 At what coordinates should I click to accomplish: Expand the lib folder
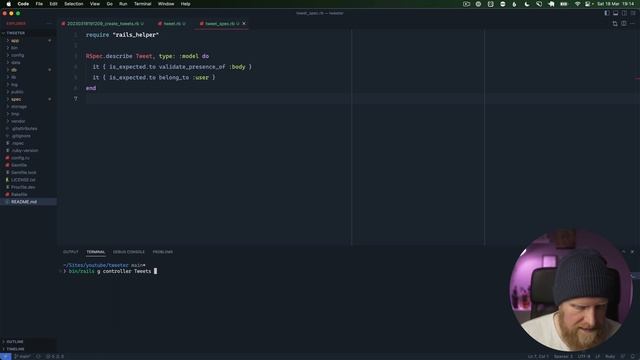[x=13, y=77]
